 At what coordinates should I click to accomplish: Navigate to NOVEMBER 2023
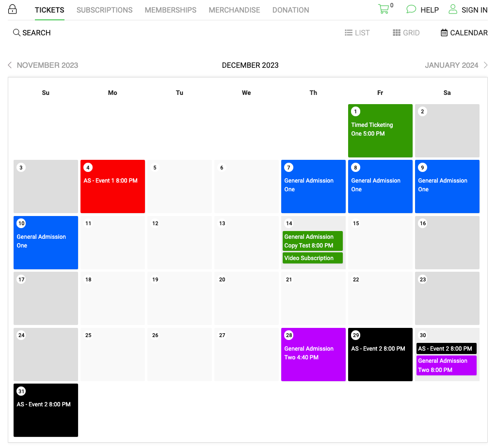point(48,65)
